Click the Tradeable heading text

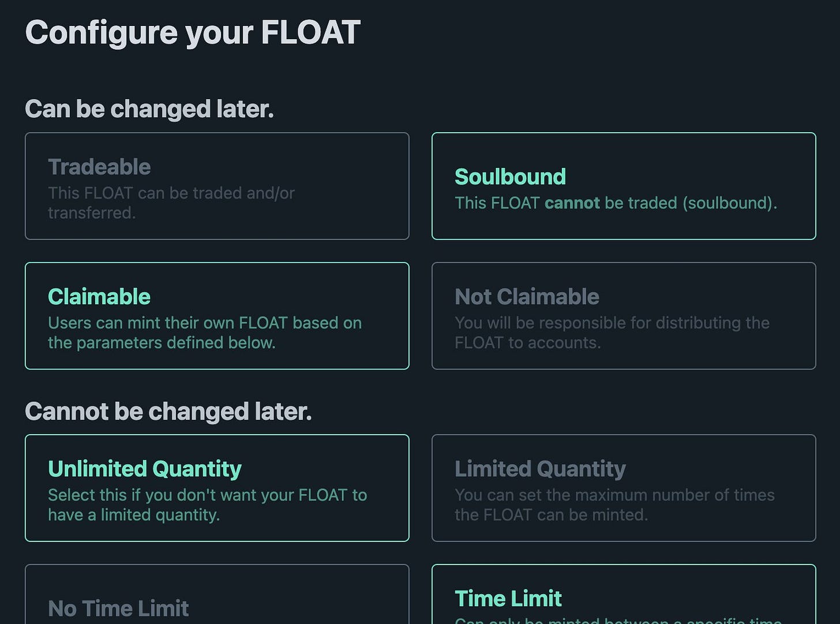(x=99, y=167)
